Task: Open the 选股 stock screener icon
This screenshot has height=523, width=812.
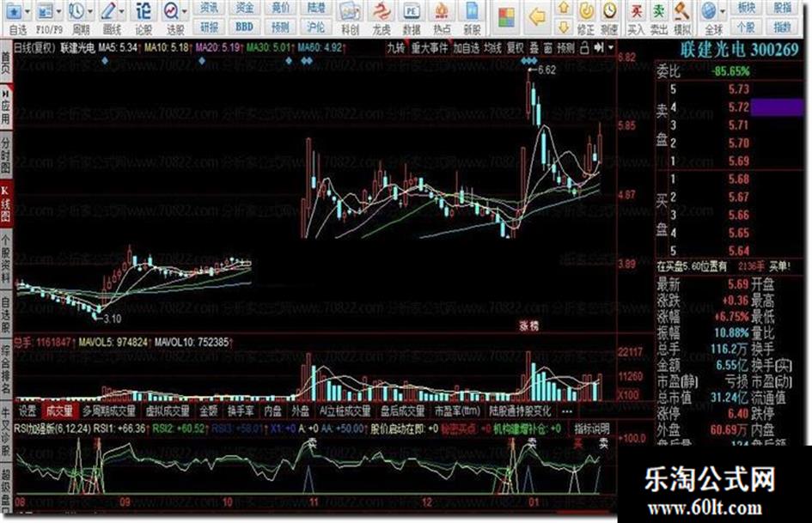Action: point(170,11)
